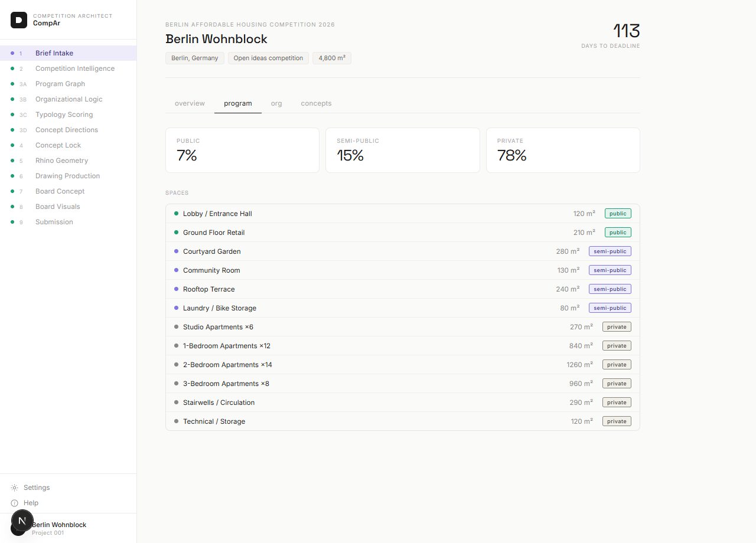Click the CompAr logo icon
Viewport: 756px width, 543px height.
point(19,19)
